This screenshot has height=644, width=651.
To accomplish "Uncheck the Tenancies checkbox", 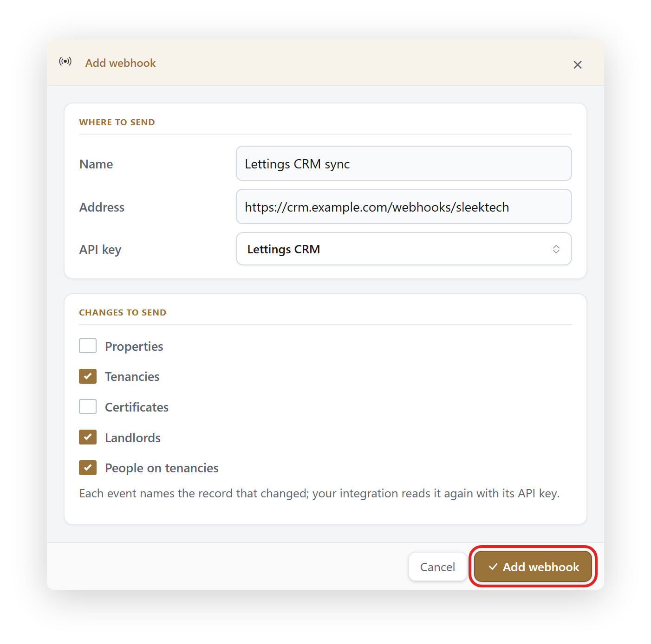I will 88,376.
